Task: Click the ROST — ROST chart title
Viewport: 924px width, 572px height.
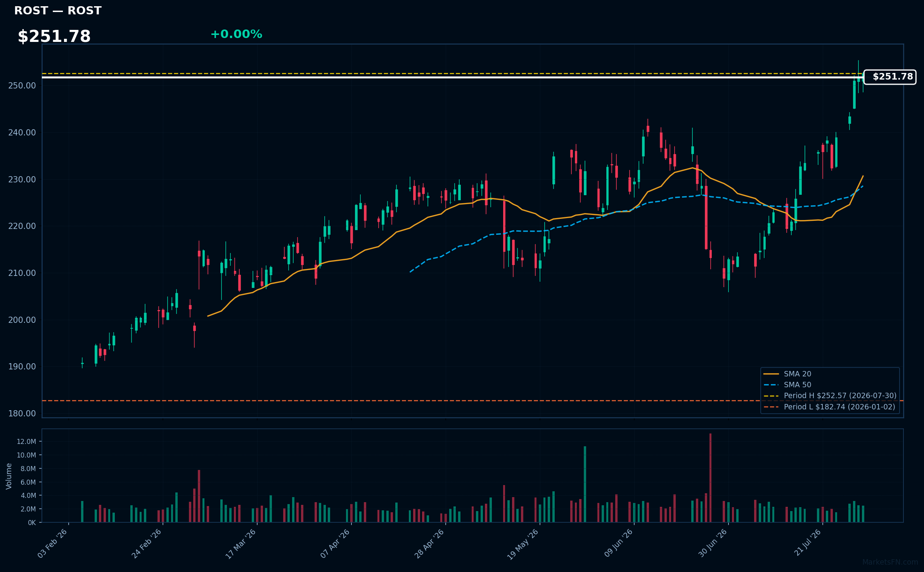Action: click(x=58, y=10)
